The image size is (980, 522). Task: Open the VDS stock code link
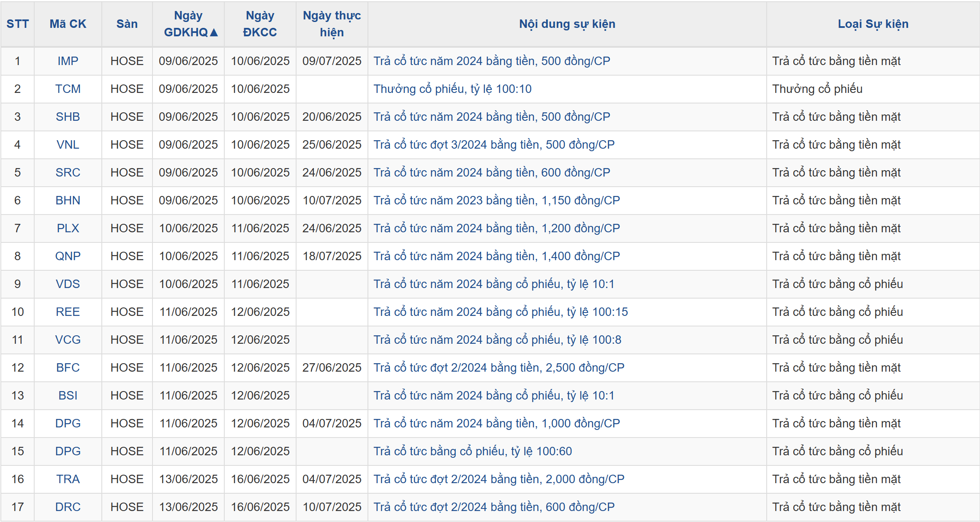68,284
